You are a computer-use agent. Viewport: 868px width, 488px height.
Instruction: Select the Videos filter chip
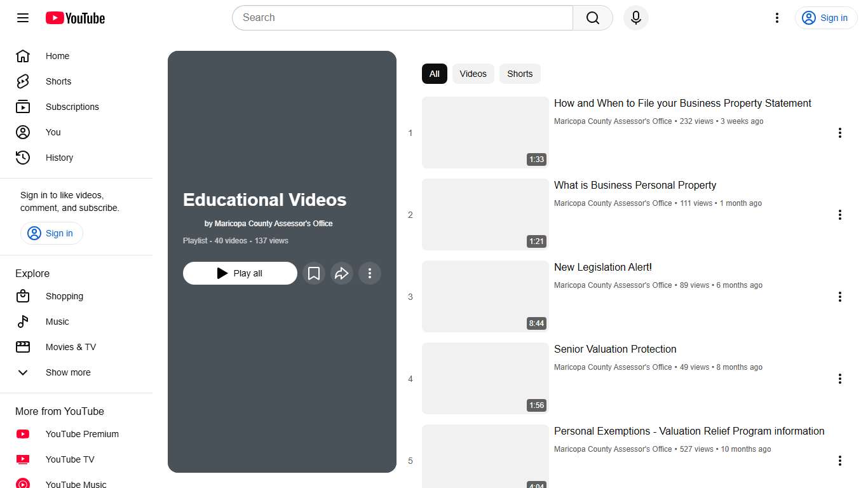(x=473, y=74)
